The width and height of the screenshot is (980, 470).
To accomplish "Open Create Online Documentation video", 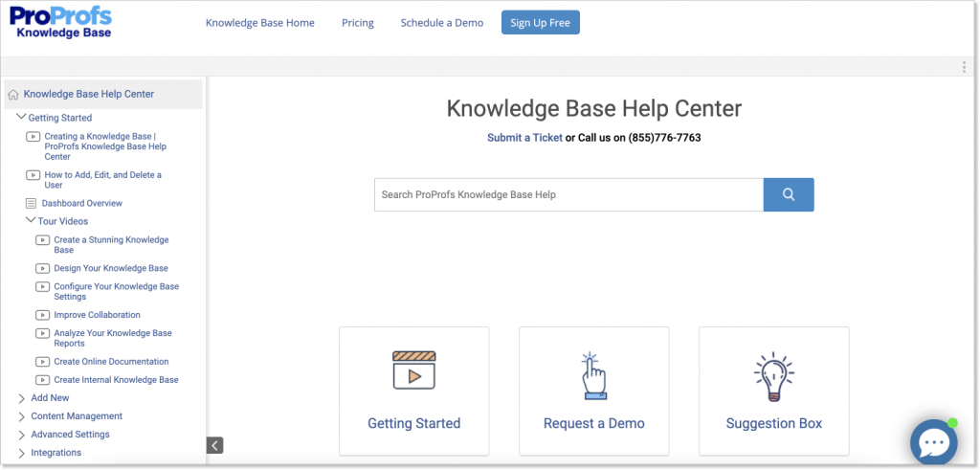I will point(111,362).
